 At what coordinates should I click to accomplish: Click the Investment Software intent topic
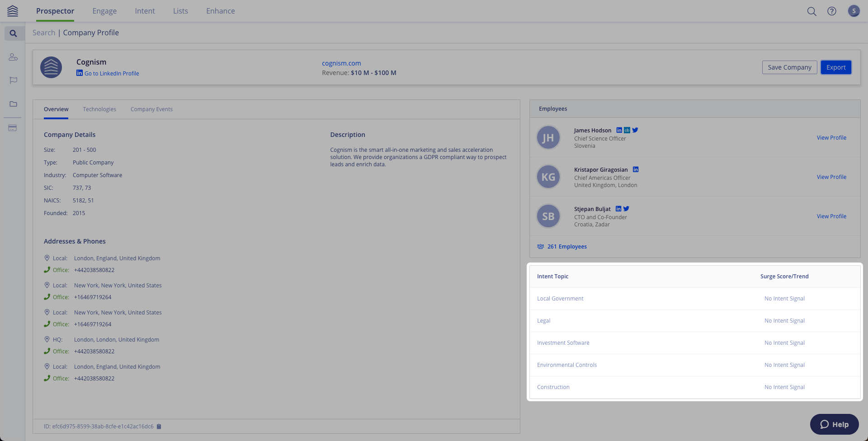point(563,343)
